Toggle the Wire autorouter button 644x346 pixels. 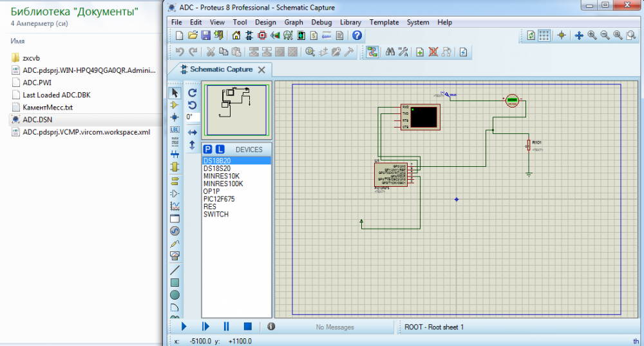click(372, 52)
